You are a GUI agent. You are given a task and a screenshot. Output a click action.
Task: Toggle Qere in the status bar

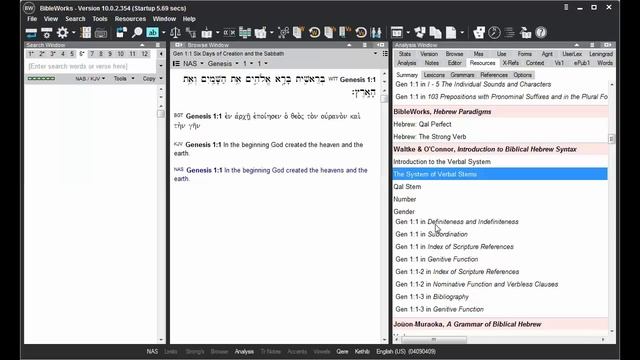click(342, 351)
